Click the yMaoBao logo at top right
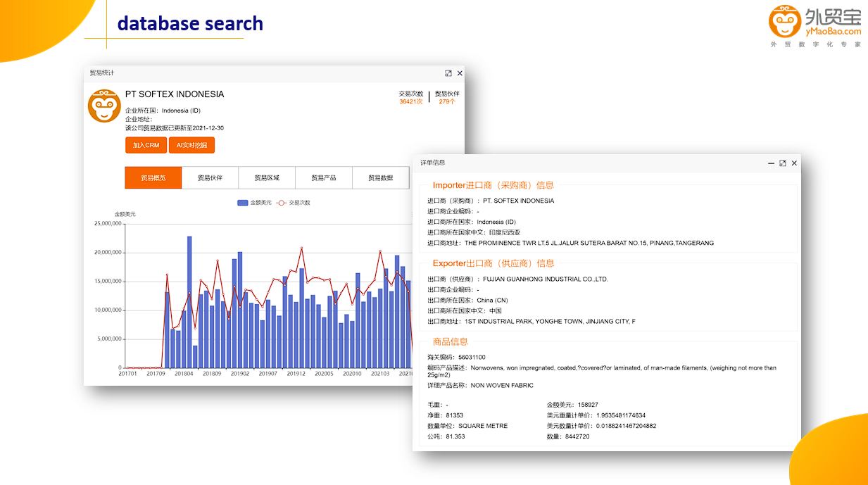This screenshot has width=868, height=485. [814, 26]
